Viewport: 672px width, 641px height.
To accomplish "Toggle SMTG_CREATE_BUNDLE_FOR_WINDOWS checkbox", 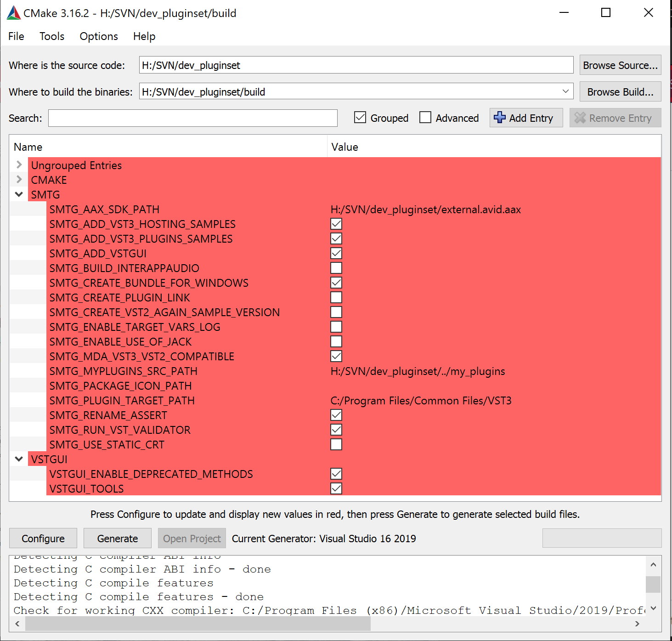I will 336,283.
